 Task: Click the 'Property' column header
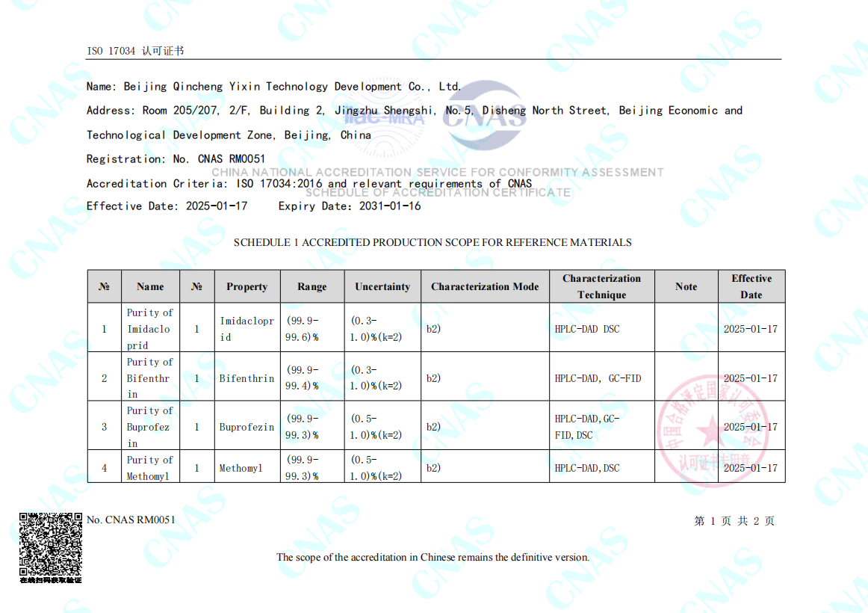[x=247, y=286]
